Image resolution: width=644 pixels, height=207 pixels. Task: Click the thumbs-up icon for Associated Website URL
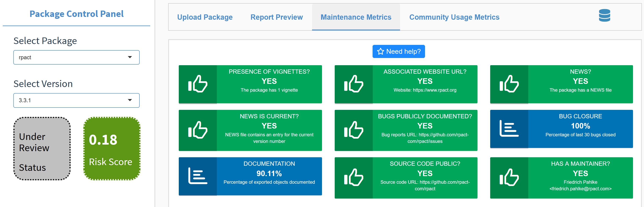coord(353,84)
